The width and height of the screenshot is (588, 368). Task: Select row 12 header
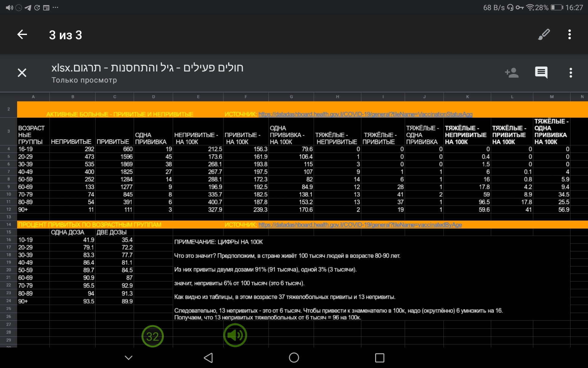click(x=9, y=209)
